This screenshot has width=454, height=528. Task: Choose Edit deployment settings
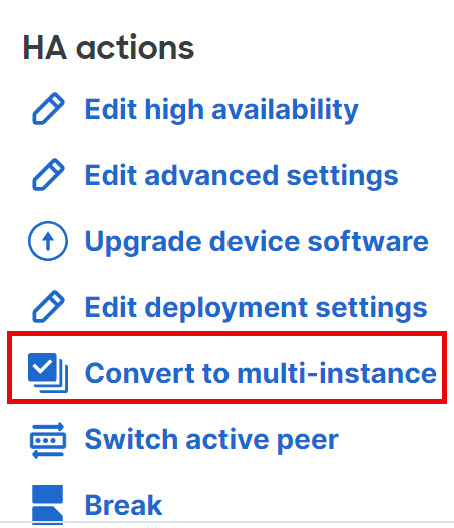[256, 308]
